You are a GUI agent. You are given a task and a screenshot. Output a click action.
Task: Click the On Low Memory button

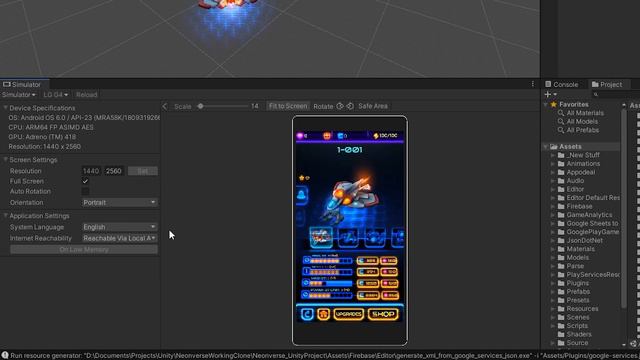pos(84,249)
